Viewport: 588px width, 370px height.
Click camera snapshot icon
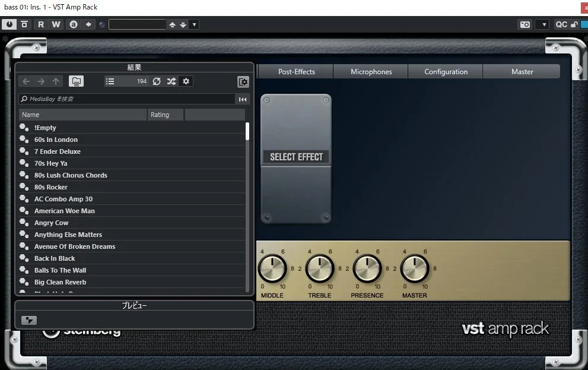pos(525,24)
